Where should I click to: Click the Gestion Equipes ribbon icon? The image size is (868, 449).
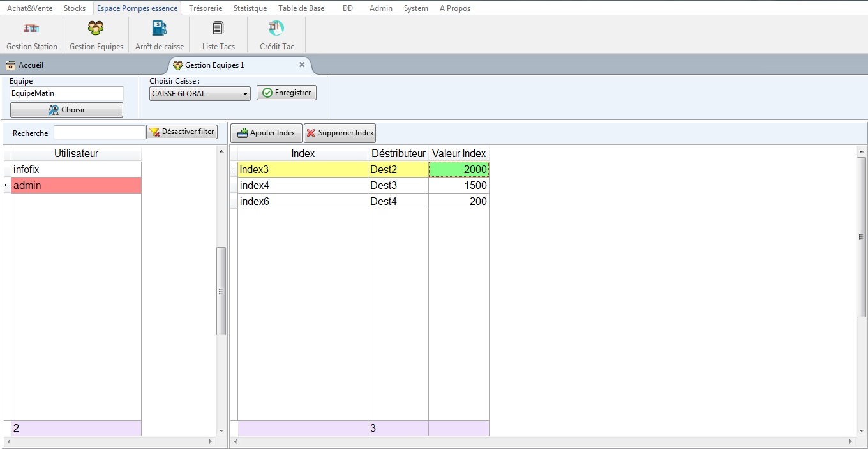pos(96,35)
